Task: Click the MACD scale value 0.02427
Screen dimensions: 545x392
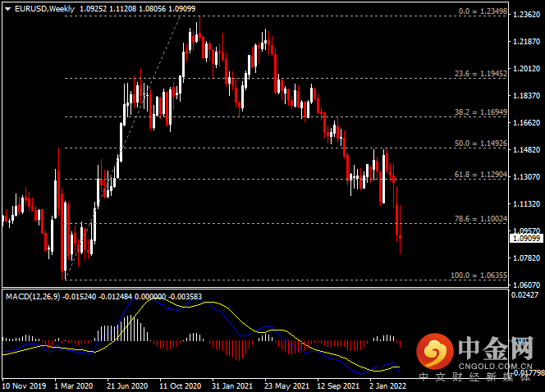Action: point(524,295)
